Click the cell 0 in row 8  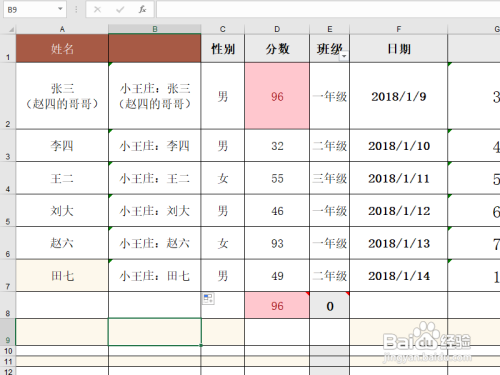(x=329, y=305)
